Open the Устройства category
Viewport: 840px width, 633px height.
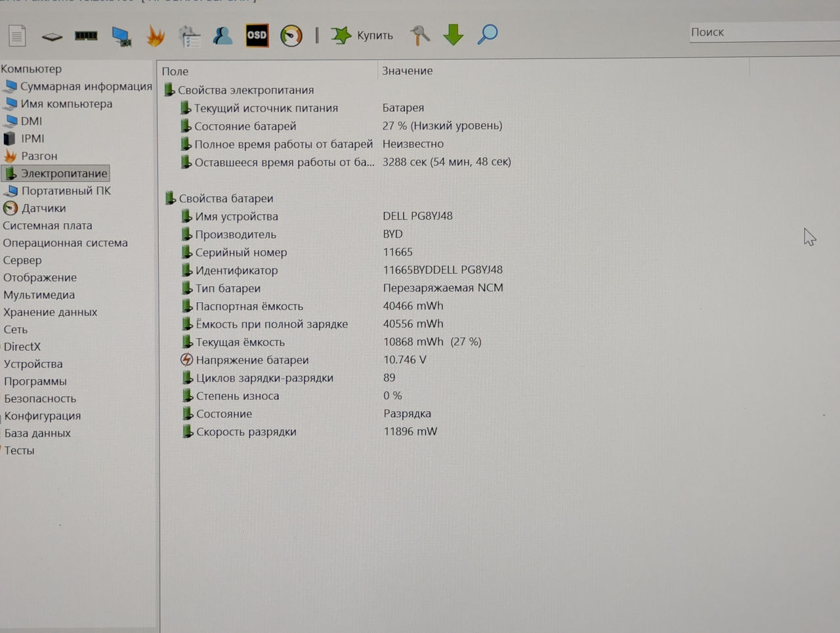pyautogui.click(x=33, y=364)
